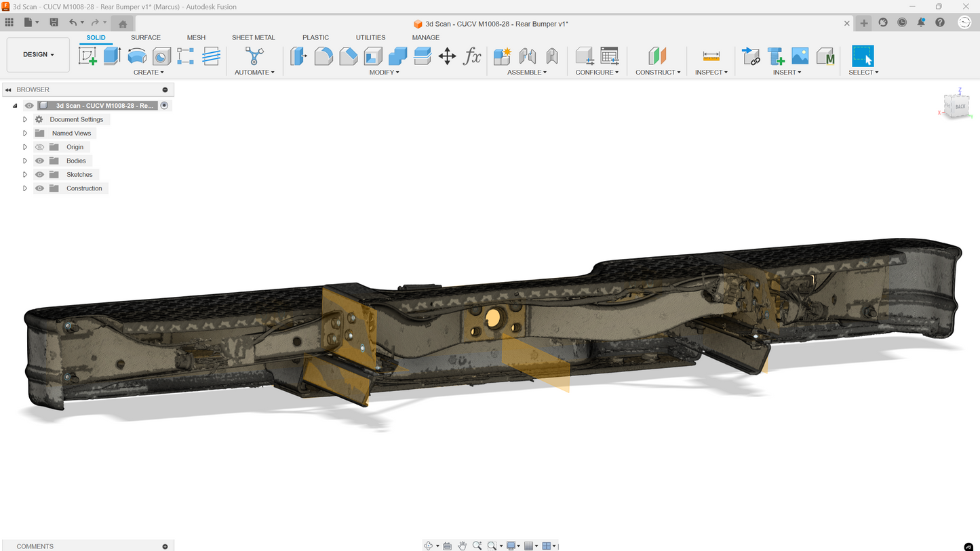The width and height of the screenshot is (980, 551).
Task: Toggle visibility of the Sketches folder
Action: 39,175
